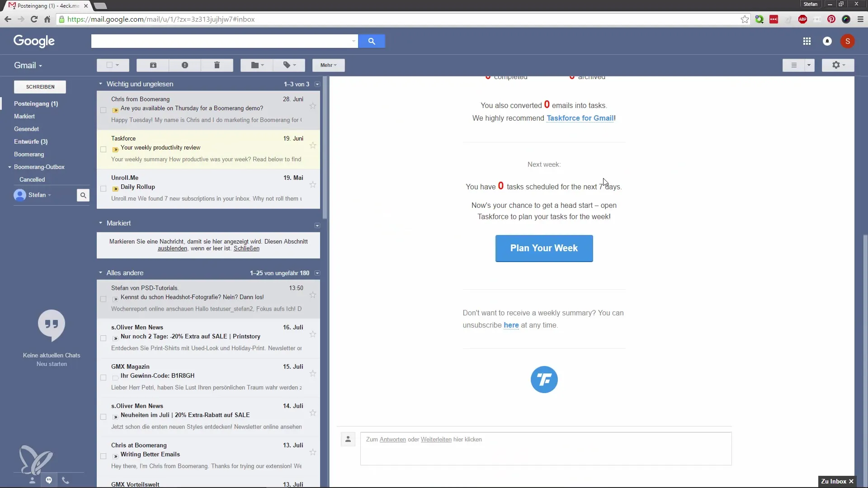Click the Adblock Plus extension icon
Screen dimensions: 868x488
click(x=803, y=19)
